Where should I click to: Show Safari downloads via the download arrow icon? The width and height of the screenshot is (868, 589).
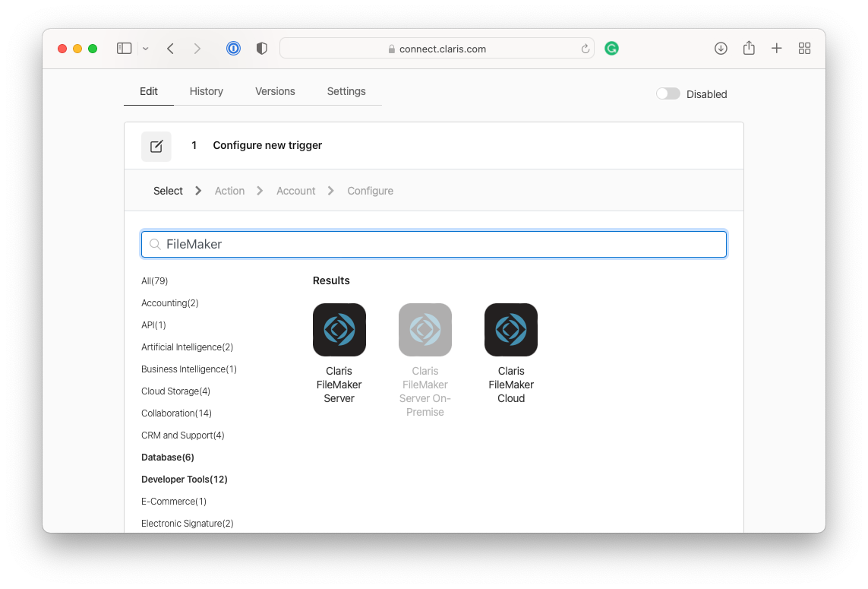720,48
